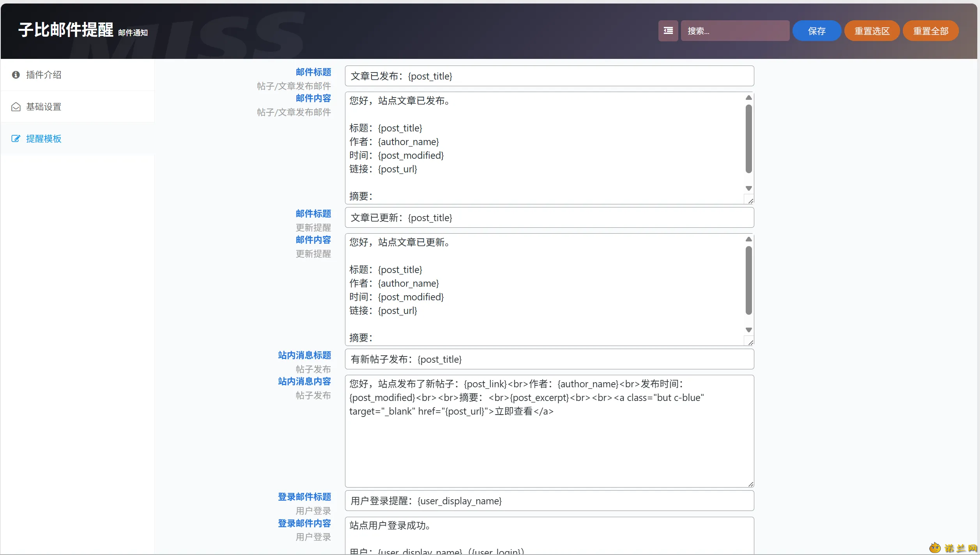Click scroll-down arrow in 文章已更新 content textarea
Image resolution: width=980 pixels, height=555 pixels.
[x=748, y=330]
